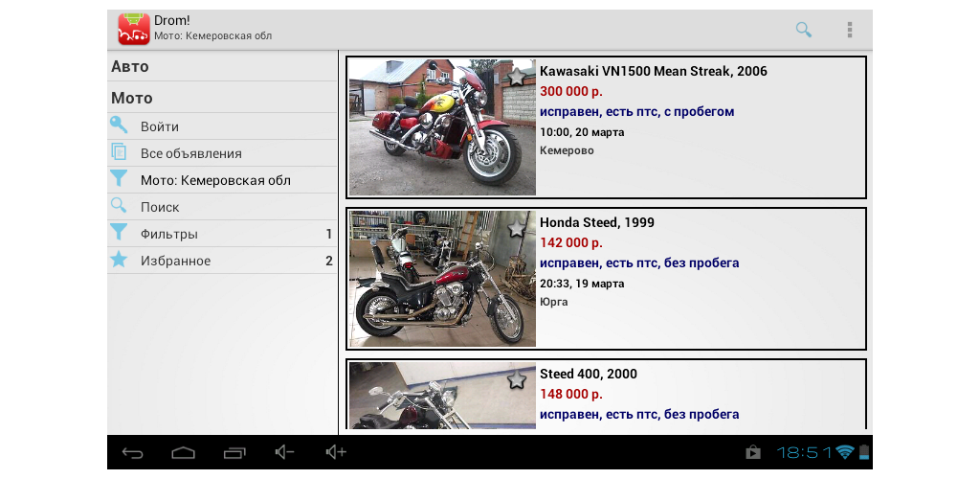Click the Фильтры count badge 1
Screen dimensions: 980x479
pyautogui.click(x=329, y=234)
